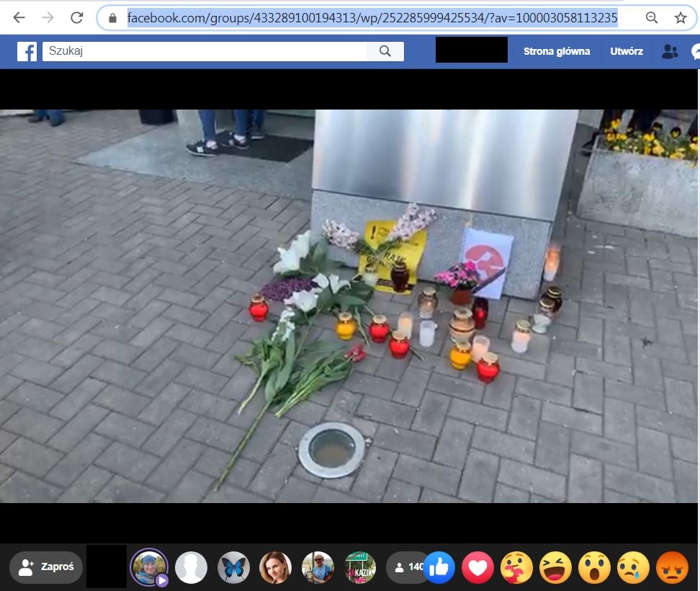Bookmark this page with the star icon
700x591 pixels.
point(681,18)
